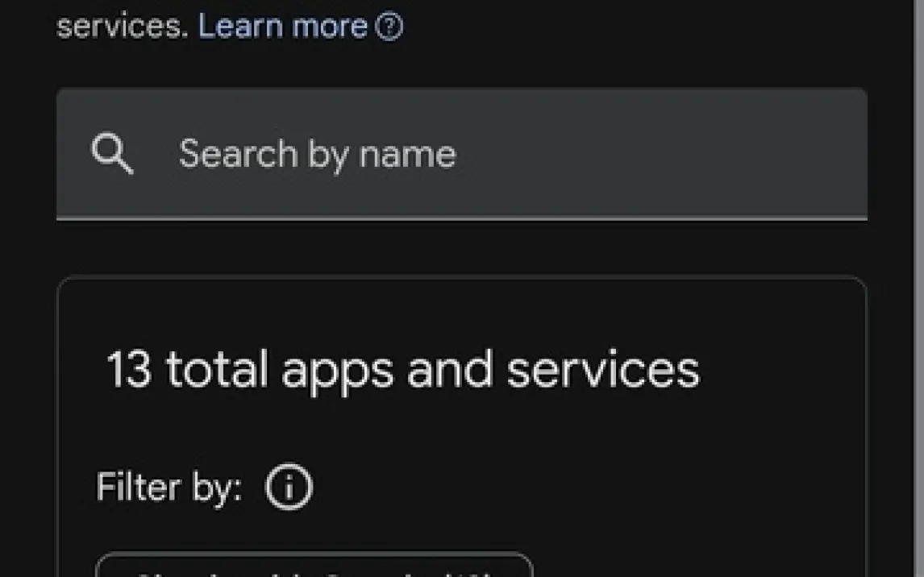Click the 13 total apps and services heading

(403, 370)
